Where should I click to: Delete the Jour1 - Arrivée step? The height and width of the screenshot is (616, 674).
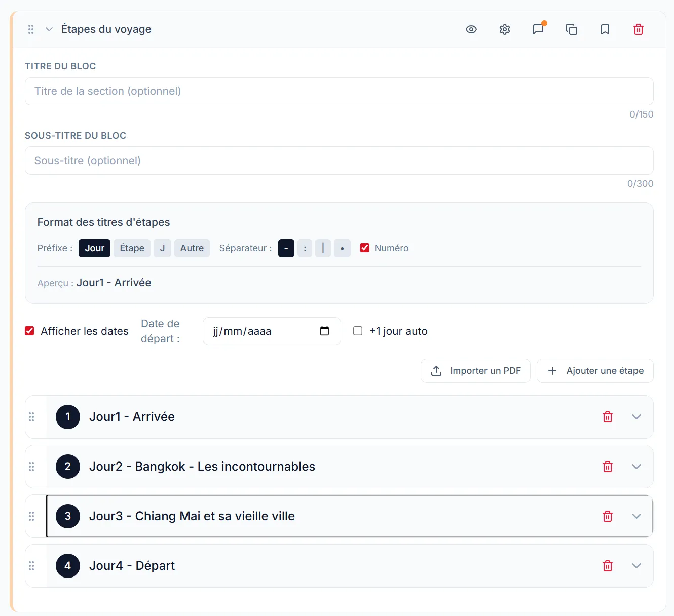[x=607, y=417]
